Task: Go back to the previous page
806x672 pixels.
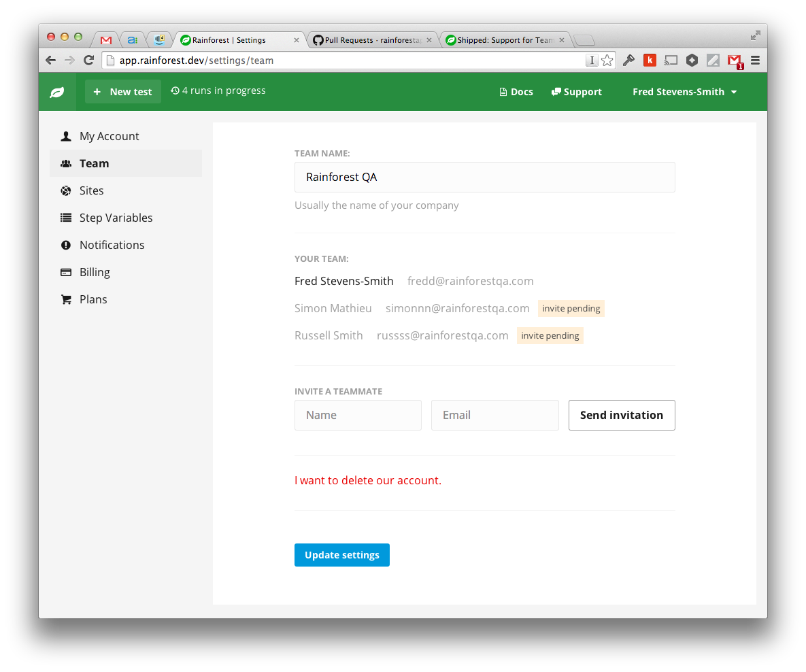Action: [50, 60]
